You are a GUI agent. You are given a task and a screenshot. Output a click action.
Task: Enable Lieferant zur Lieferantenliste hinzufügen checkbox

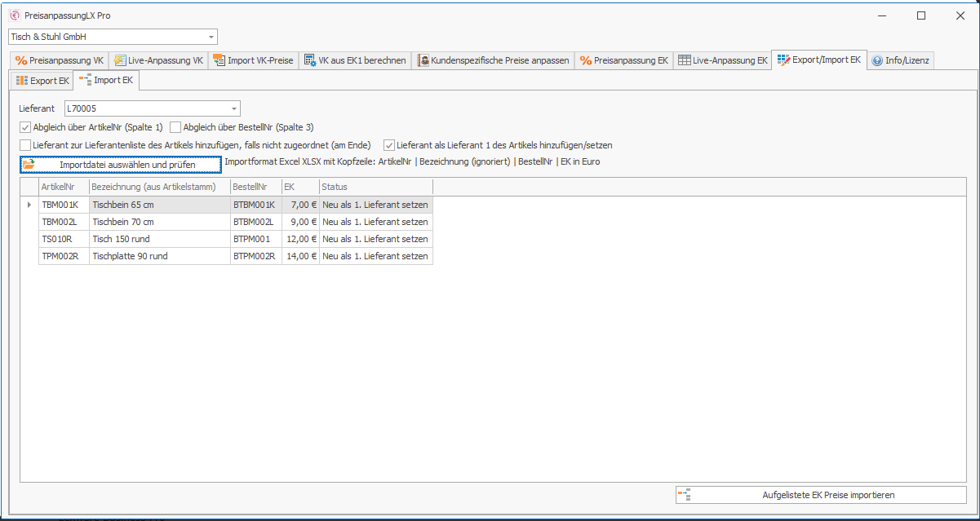[26, 145]
